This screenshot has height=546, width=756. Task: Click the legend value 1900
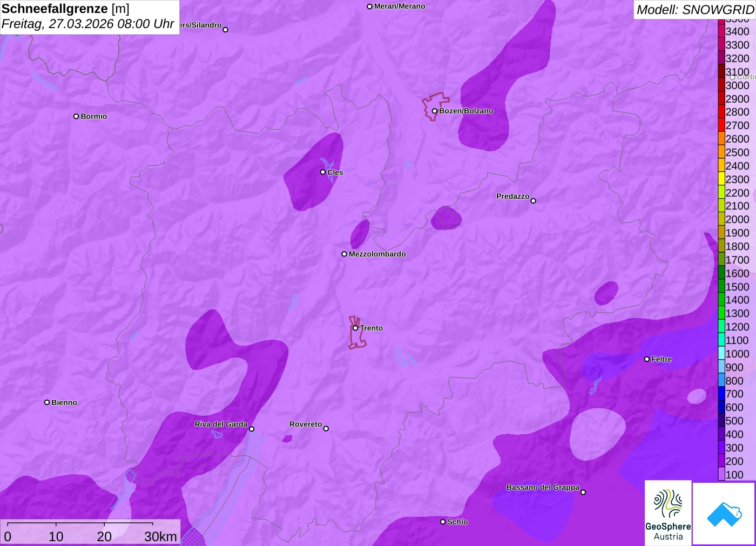pyautogui.click(x=737, y=233)
